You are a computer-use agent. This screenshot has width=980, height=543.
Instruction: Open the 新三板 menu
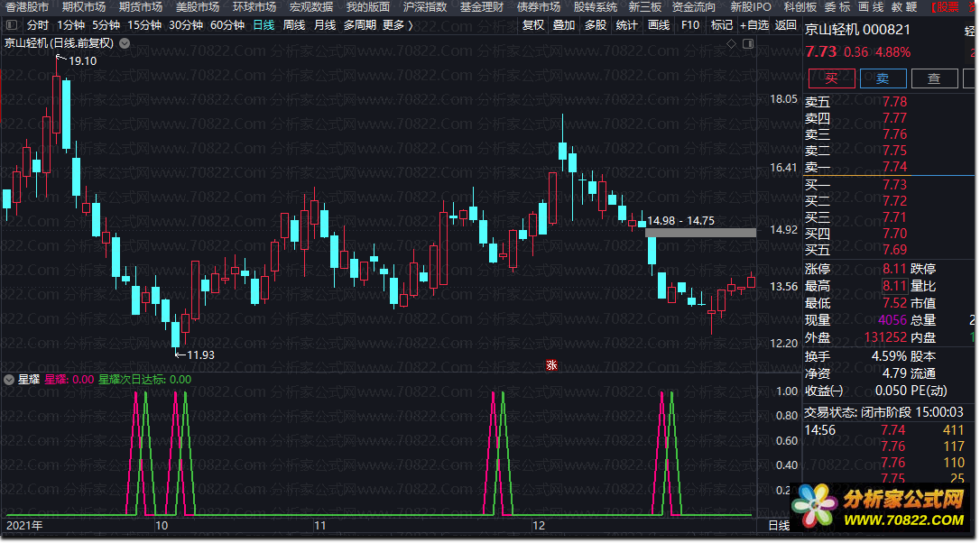(645, 7)
